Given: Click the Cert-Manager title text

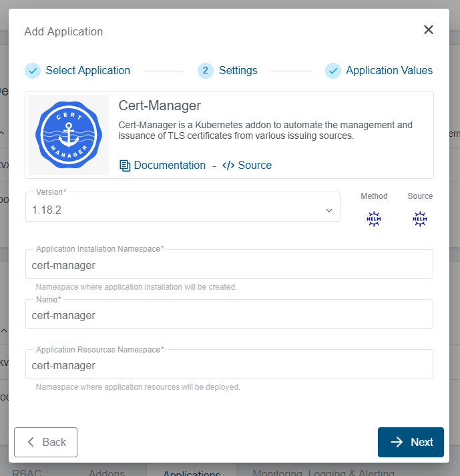Looking at the screenshot, I should pos(160,105).
